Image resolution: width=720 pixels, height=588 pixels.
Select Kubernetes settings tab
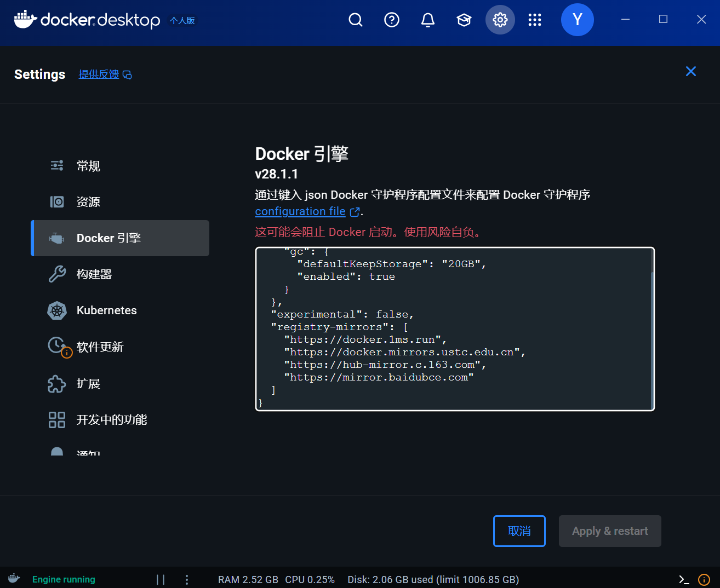click(x=120, y=310)
